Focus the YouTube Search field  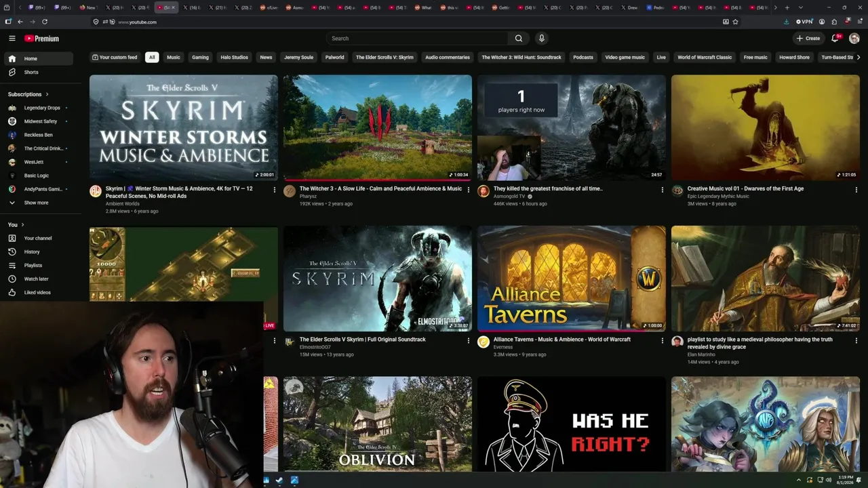pyautogui.click(x=418, y=39)
